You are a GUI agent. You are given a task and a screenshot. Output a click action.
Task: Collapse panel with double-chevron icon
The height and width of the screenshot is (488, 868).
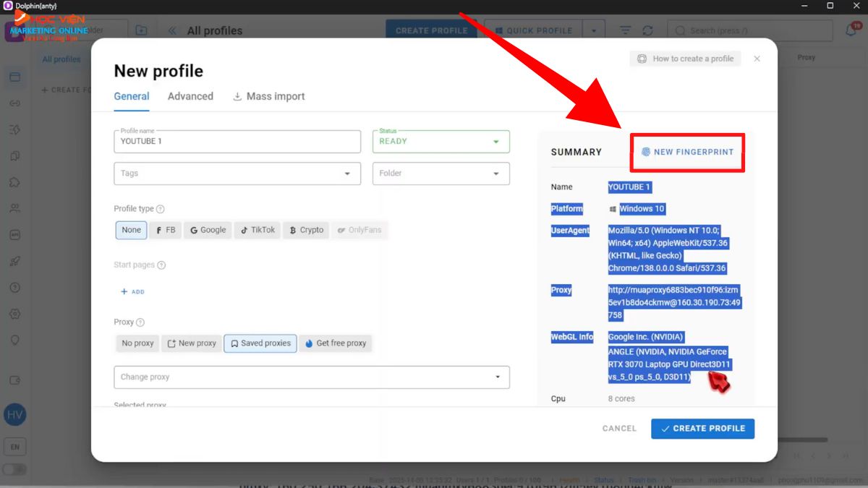172,30
